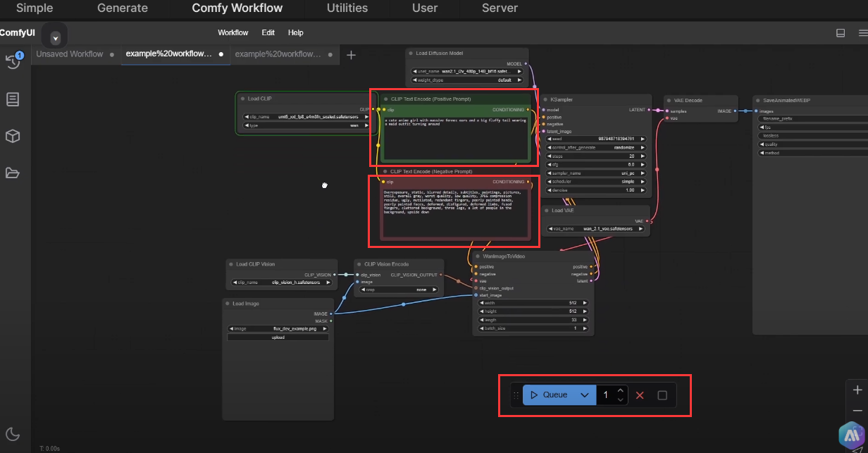Image resolution: width=868 pixels, height=453 pixels.
Task: Select the Unsaved Workflow tab
Action: pyautogui.click(x=70, y=54)
